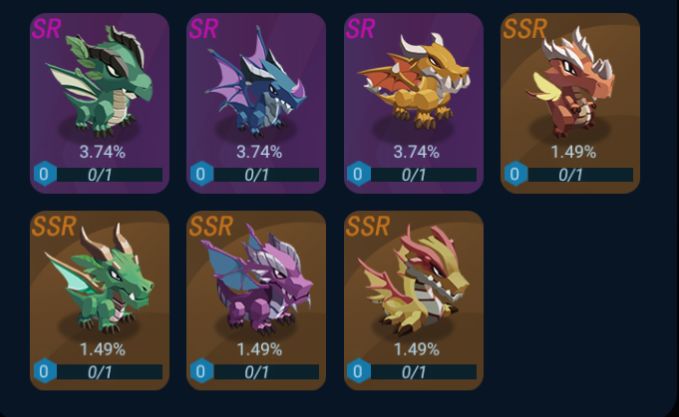
Task: Click blue hexagon badge on green SSR card
Action: [45, 371]
